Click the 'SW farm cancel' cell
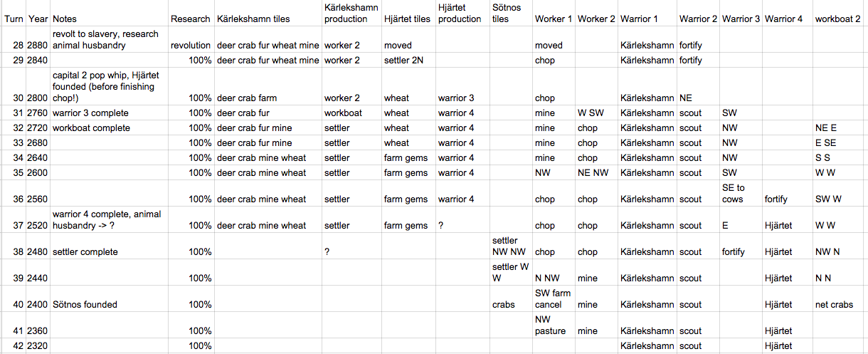The width and height of the screenshot is (868, 354). click(x=554, y=299)
